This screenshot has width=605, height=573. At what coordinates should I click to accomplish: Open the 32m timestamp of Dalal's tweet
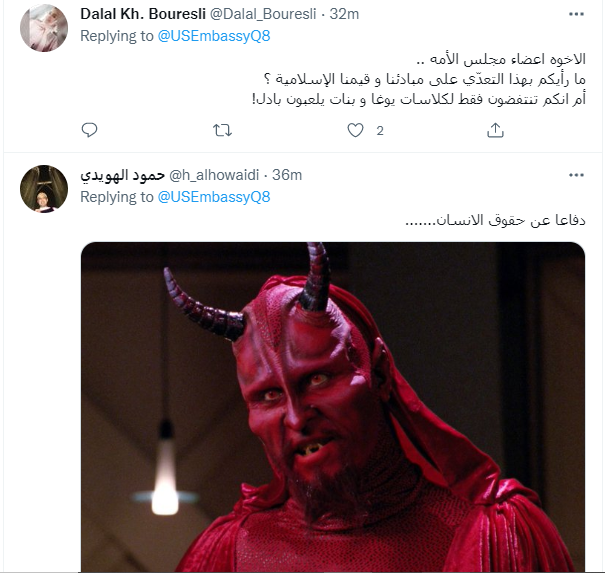click(344, 14)
